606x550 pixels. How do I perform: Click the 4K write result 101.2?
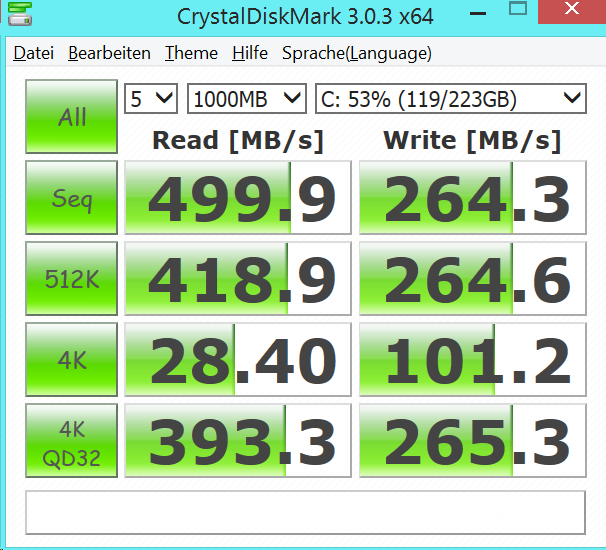point(473,359)
